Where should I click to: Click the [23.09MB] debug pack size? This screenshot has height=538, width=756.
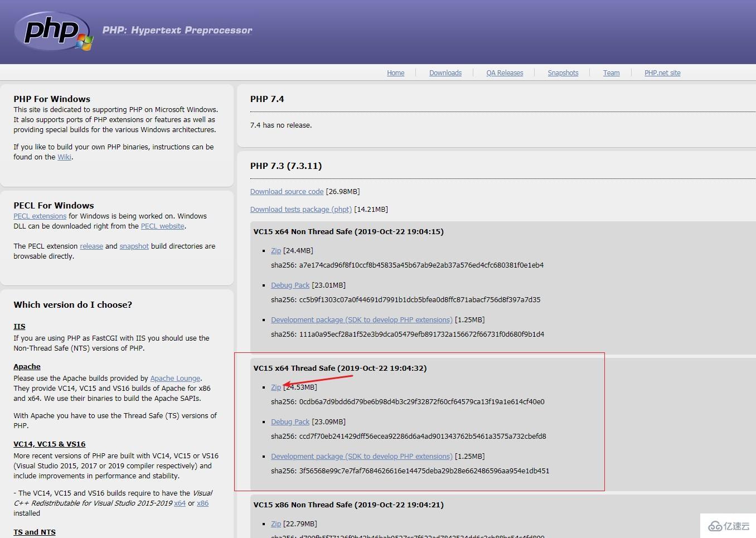tap(328, 422)
